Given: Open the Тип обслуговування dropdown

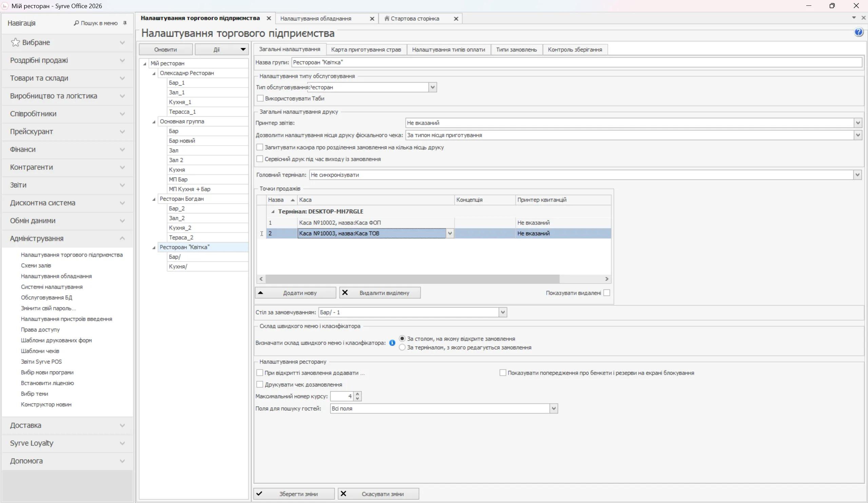Looking at the screenshot, I should 432,87.
